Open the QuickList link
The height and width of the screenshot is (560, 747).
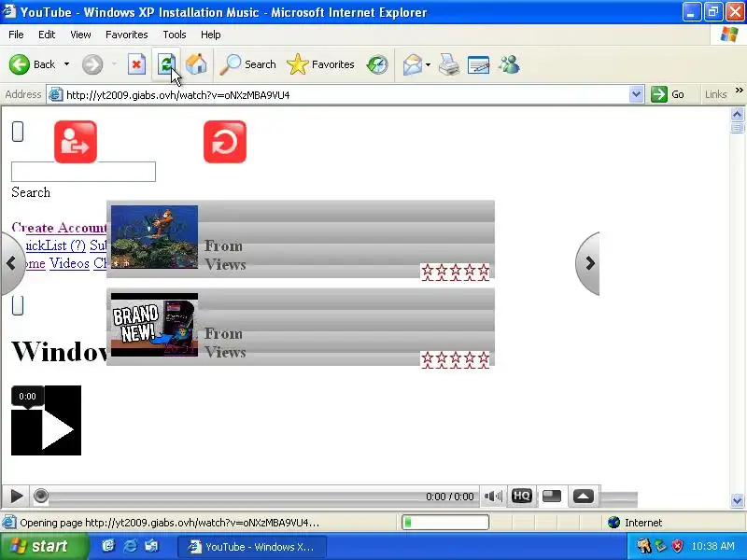[55, 245]
